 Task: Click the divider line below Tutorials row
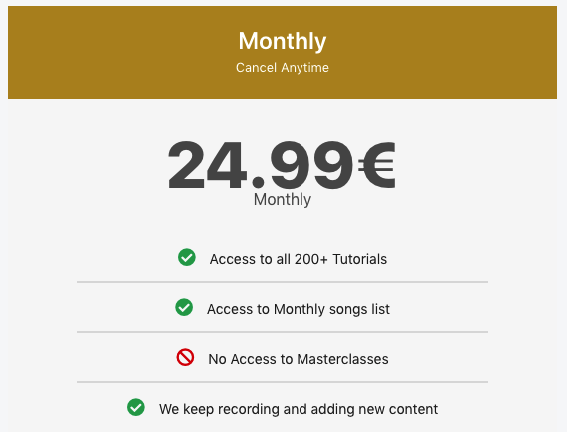pos(282,282)
